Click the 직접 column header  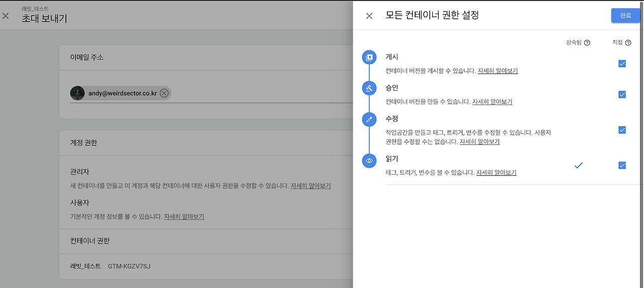tap(617, 43)
